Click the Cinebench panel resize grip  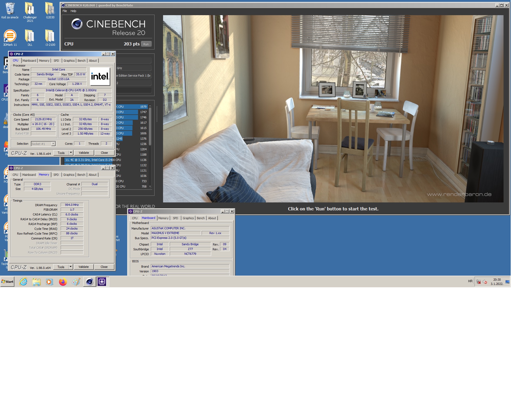coord(157,114)
